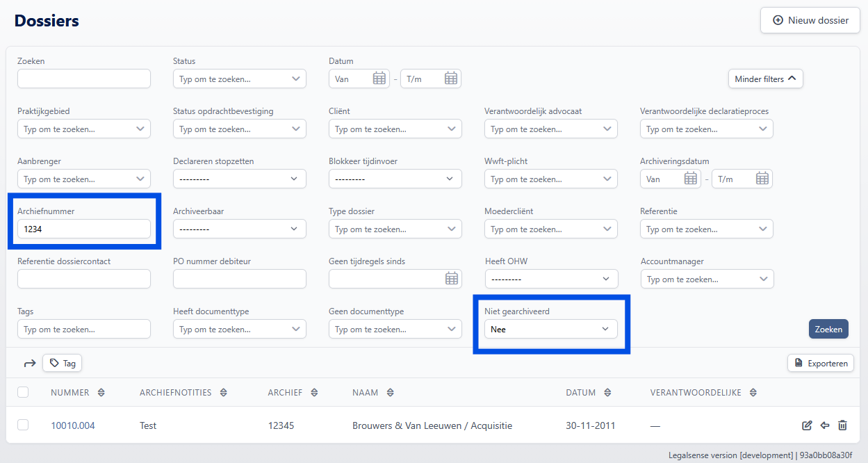
Task: Tick the select-all checkbox in table header
Action: tap(23, 392)
